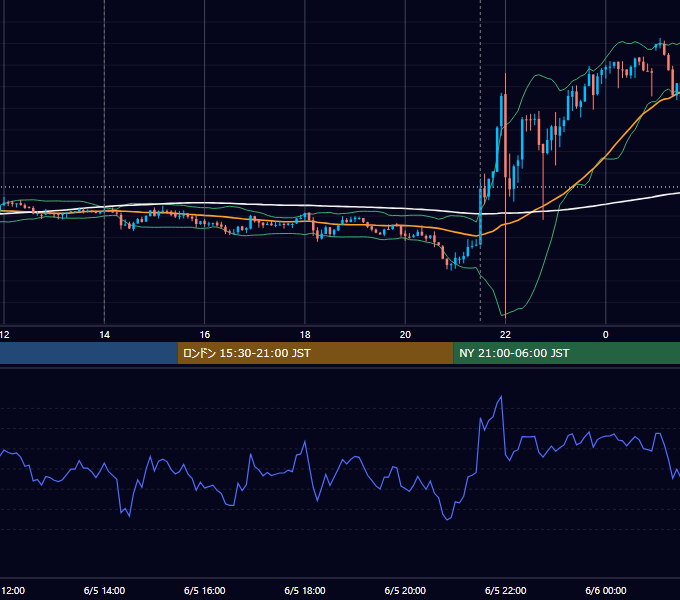
Task: Click the hour label 0 on upper axis
Action: pyautogui.click(x=605, y=335)
